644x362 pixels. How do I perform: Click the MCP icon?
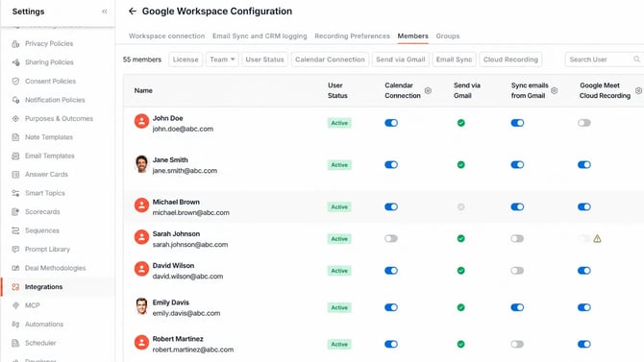pos(15,305)
